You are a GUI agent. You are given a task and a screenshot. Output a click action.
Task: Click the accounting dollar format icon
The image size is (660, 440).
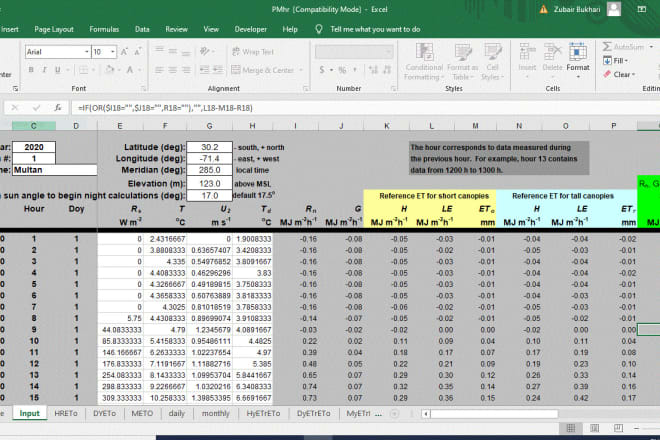[x=322, y=70]
